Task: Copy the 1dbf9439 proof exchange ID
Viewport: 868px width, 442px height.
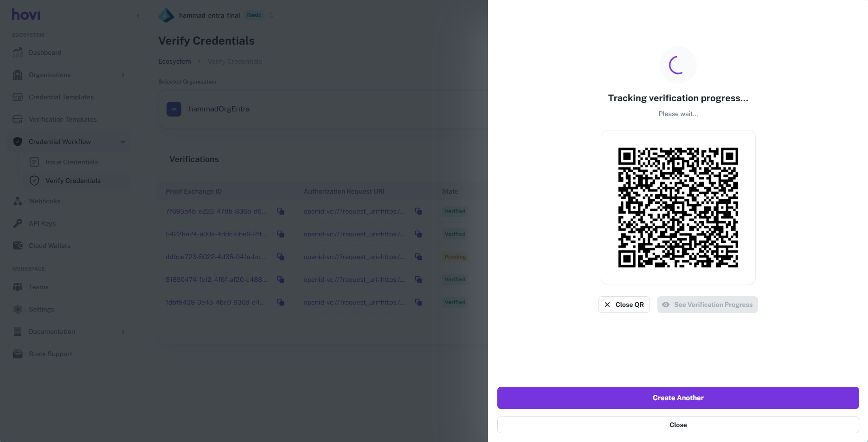Action: tap(281, 302)
